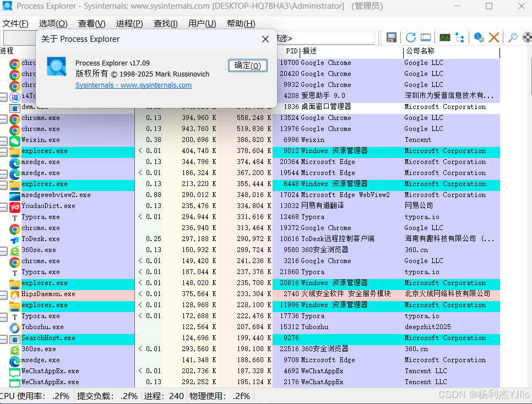The image size is (532, 404).
Task: Select the crosshair Find Window target icon
Action: (x=527, y=37)
